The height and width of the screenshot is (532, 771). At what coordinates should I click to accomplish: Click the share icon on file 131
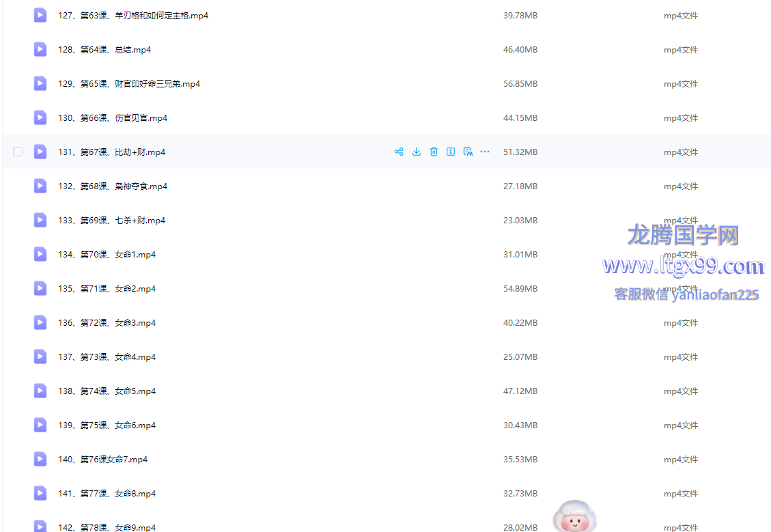pos(399,152)
